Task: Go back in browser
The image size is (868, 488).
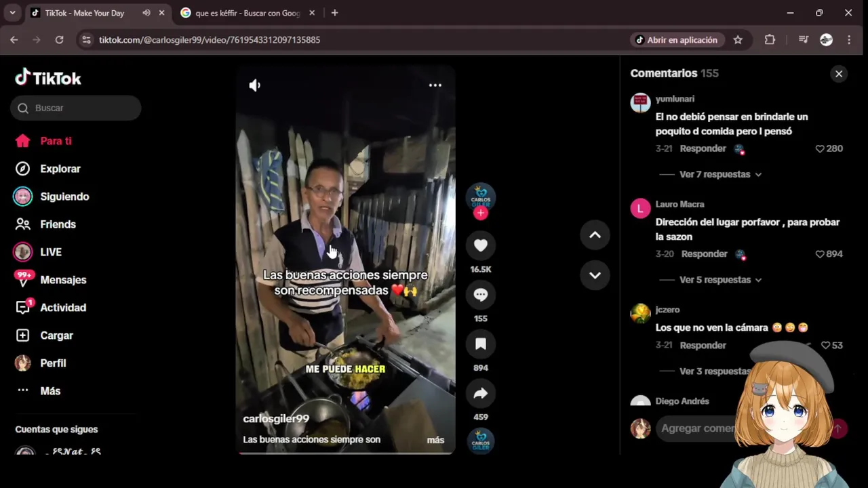Action: [x=14, y=40]
